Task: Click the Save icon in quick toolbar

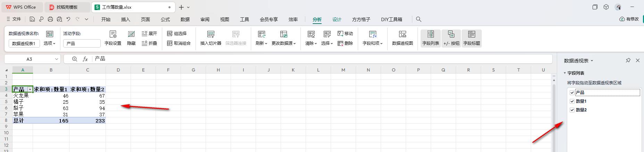Action: point(32,19)
